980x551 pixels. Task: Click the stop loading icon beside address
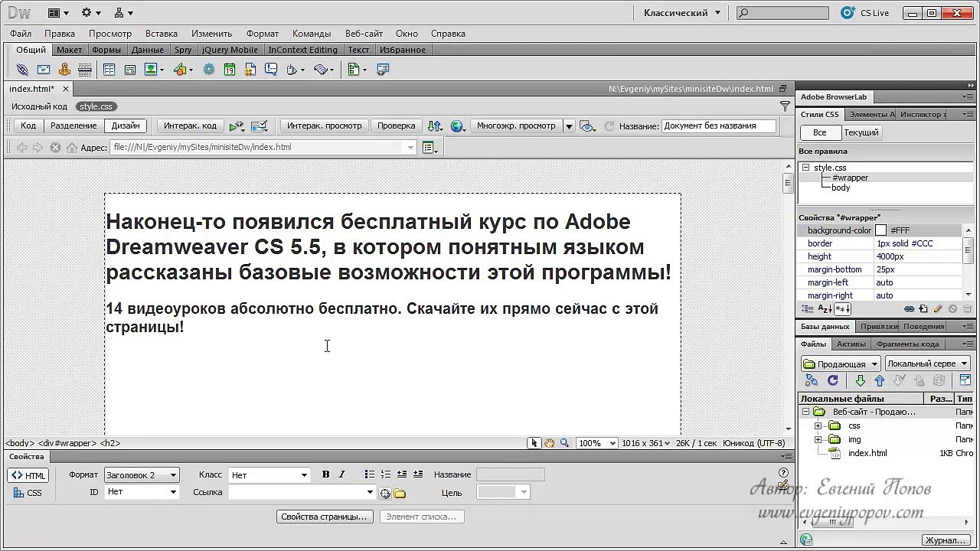click(55, 148)
